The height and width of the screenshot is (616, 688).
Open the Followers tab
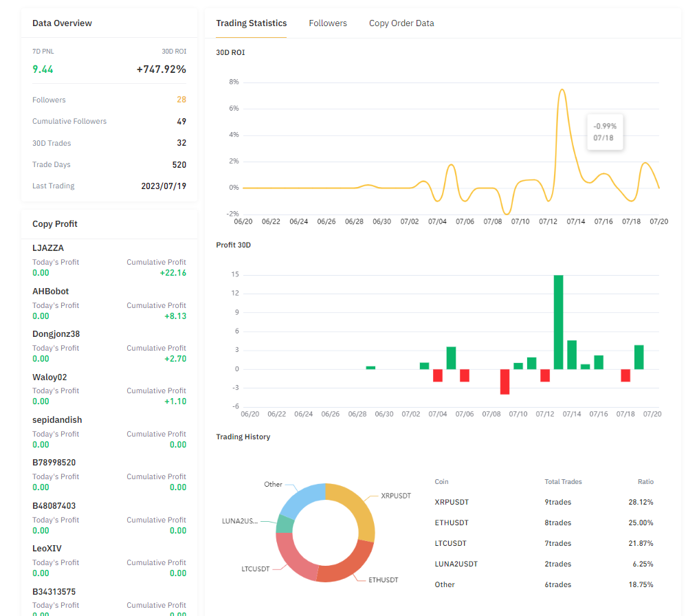pos(328,23)
